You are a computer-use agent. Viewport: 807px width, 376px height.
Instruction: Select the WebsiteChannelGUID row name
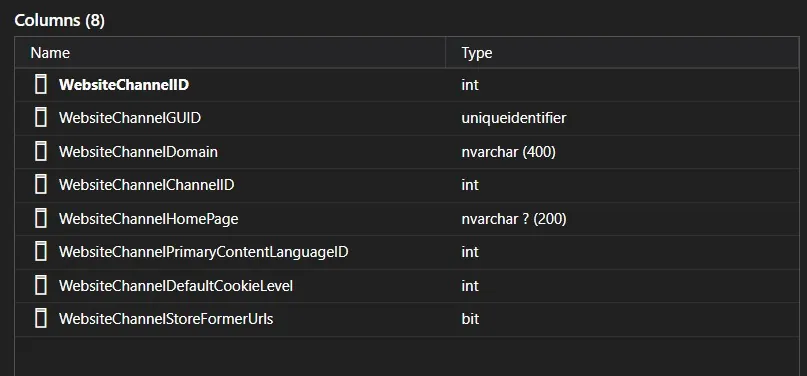click(130, 118)
